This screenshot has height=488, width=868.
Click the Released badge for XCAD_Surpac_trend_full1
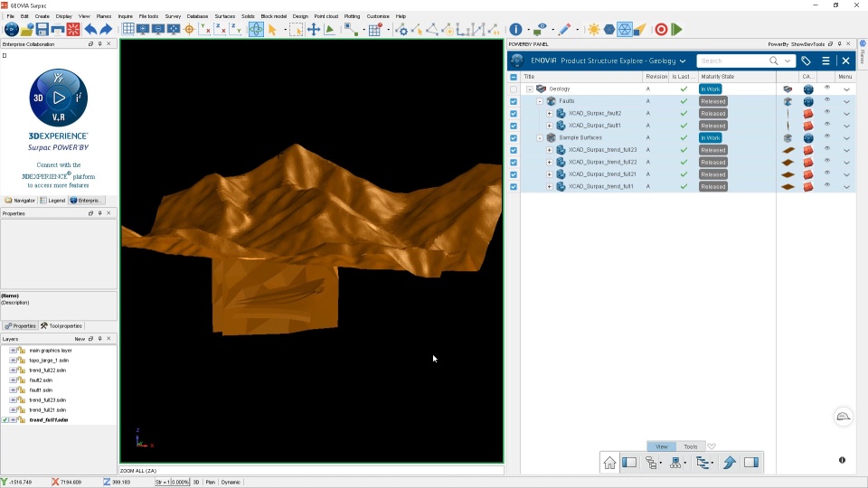point(712,187)
